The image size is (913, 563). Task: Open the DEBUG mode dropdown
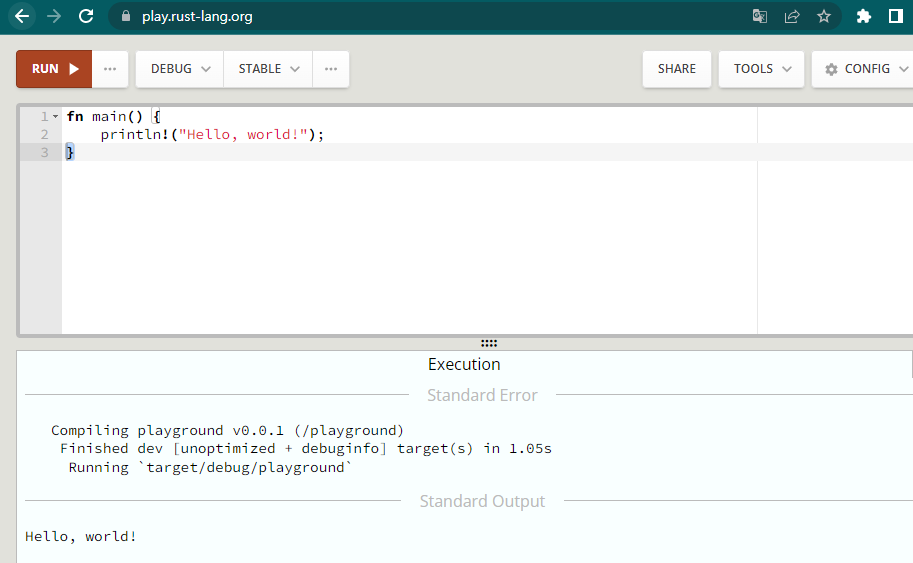180,69
